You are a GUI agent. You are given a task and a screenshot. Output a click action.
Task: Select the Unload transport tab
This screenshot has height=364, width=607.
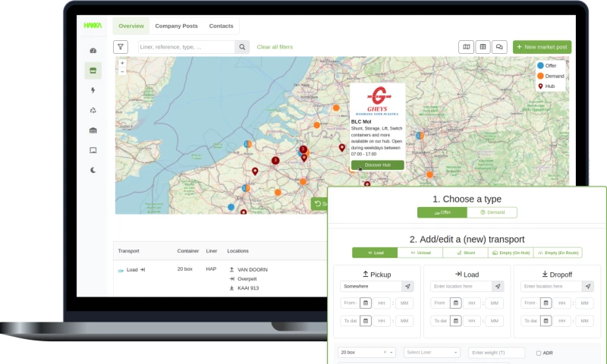point(420,253)
